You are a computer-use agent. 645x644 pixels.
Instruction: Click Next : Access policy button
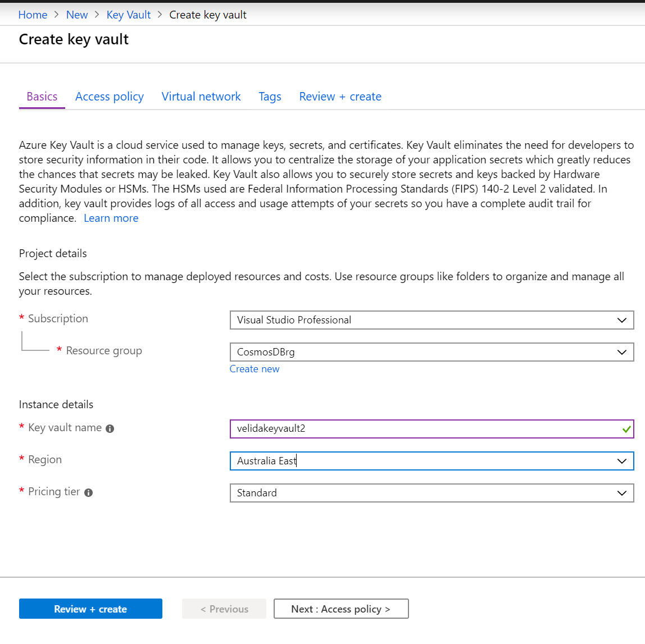(x=341, y=609)
